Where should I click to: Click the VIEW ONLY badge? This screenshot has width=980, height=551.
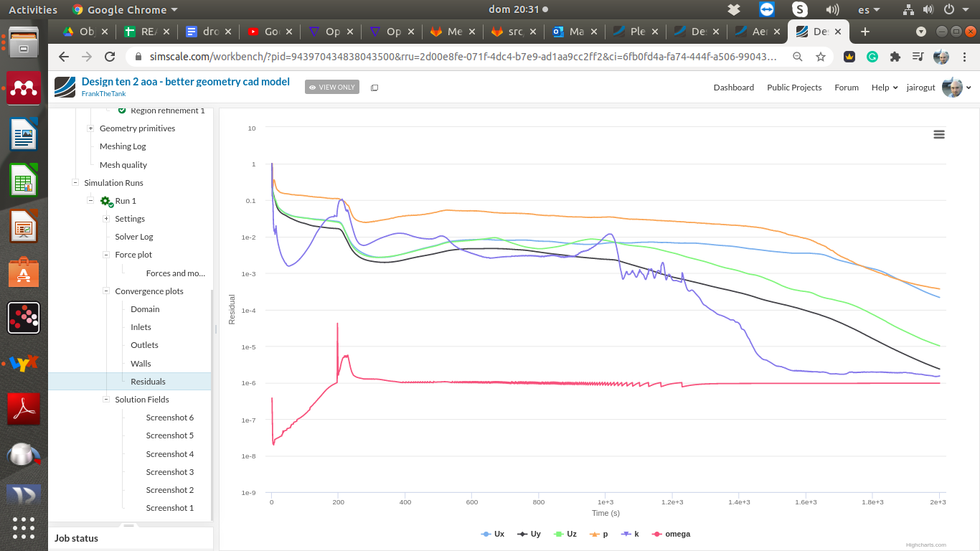332,87
